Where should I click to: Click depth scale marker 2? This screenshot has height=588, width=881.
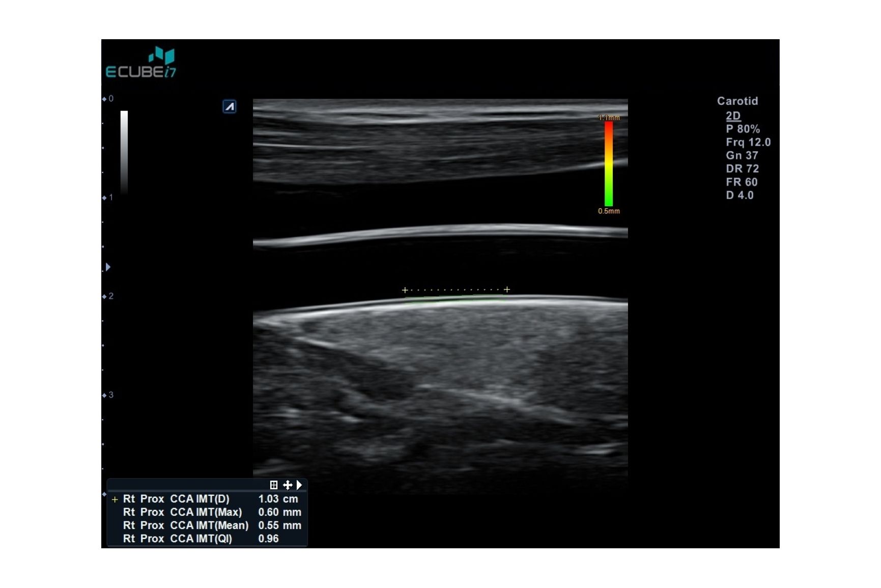[108, 296]
